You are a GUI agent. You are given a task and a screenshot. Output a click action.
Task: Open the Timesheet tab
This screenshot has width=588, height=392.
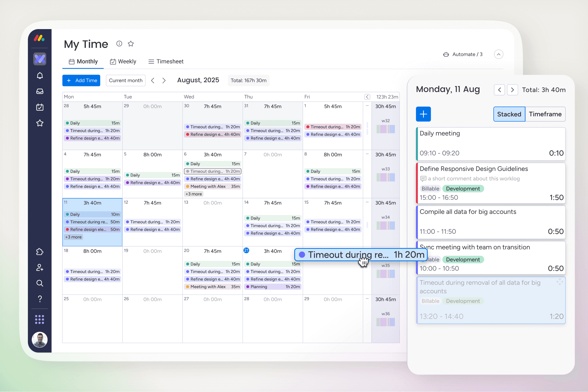[x=166, y=61]
